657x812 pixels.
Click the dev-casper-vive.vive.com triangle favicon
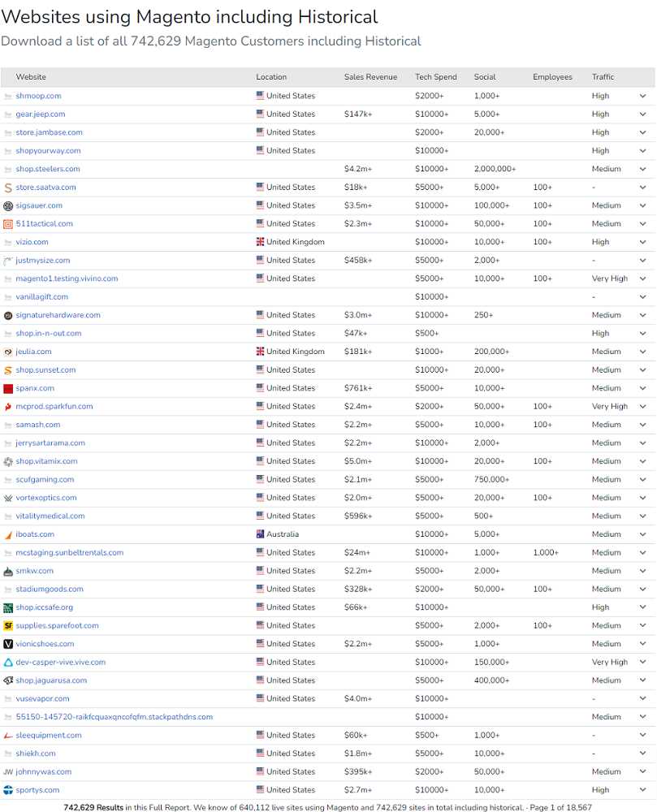(x=8, y=663)
